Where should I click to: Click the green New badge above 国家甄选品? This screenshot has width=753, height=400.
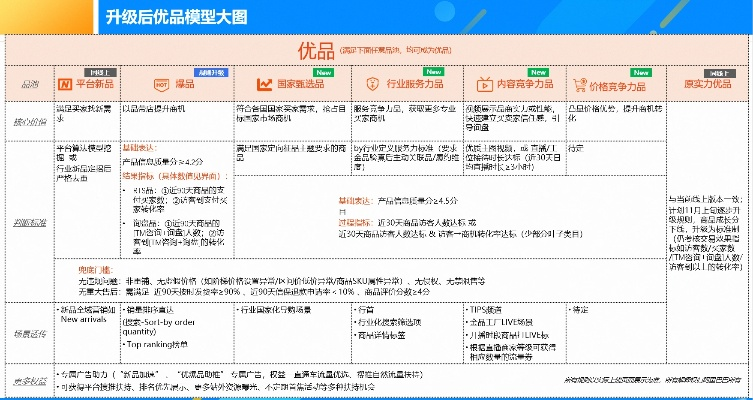(x=323, y=73)
